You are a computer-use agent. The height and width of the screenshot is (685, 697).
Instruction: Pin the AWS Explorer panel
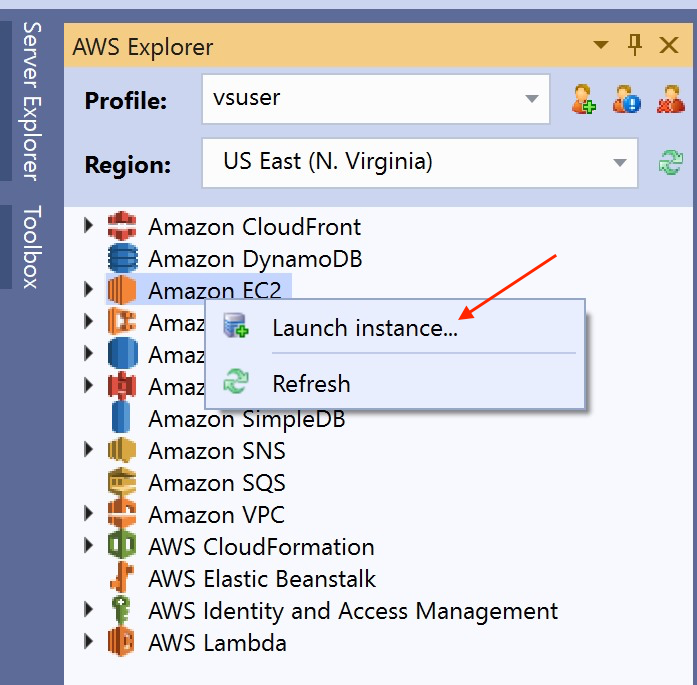[x=635, y=45]
